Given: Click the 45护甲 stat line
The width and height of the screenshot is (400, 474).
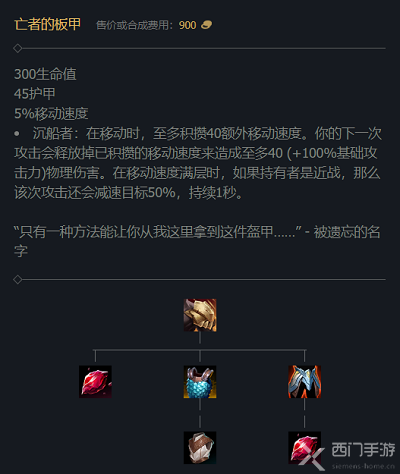Looking at the screenshot, I should click(35, 94).
